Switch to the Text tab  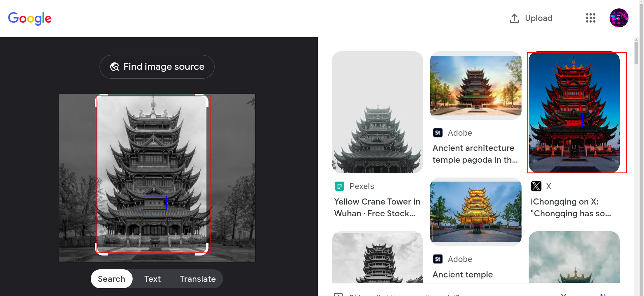(x=152, y=279)
